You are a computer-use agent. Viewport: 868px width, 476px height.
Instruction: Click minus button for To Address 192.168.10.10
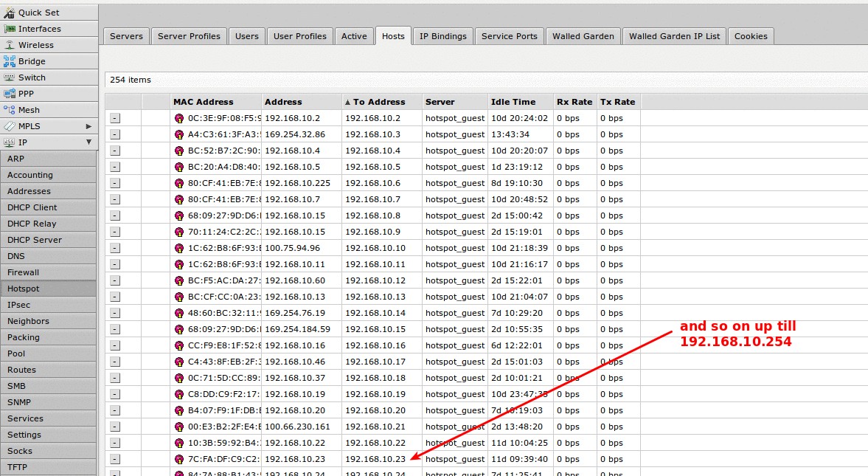[x=115, y=248]
